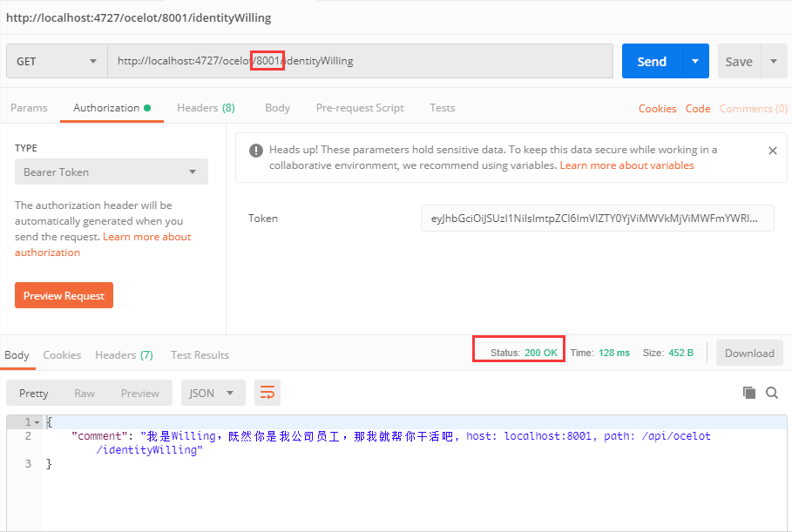Click the Send button

pos(652,61)
